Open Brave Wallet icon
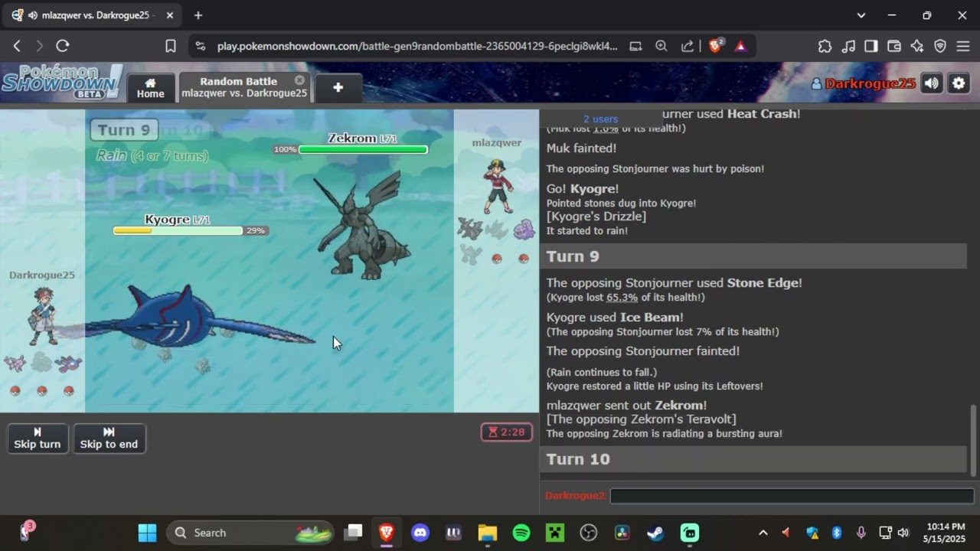 point(893,46)
